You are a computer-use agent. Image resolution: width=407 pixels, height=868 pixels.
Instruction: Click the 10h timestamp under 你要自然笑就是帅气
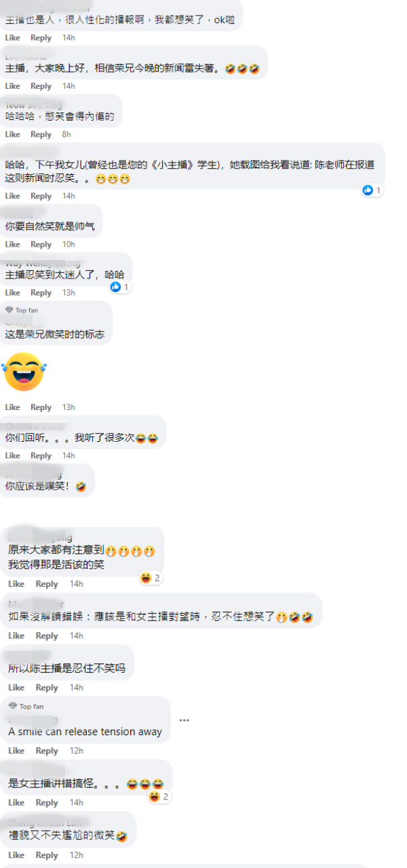point(69,245)
